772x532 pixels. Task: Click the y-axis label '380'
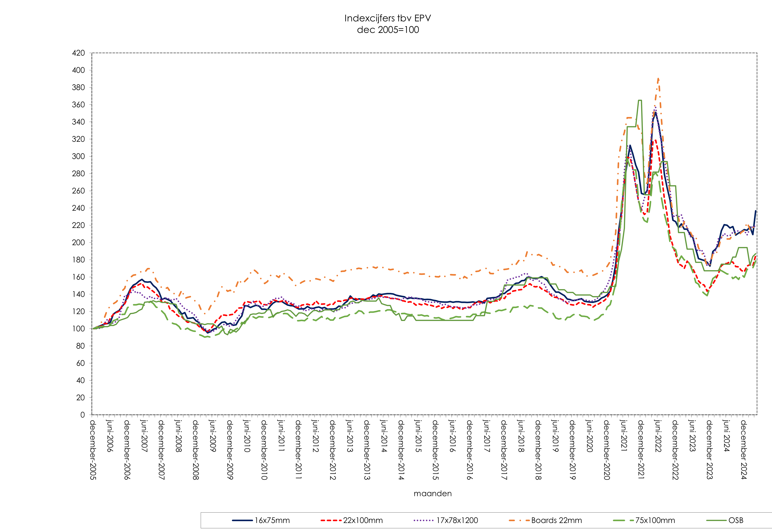pyautogui.click(x=78, y=87)
